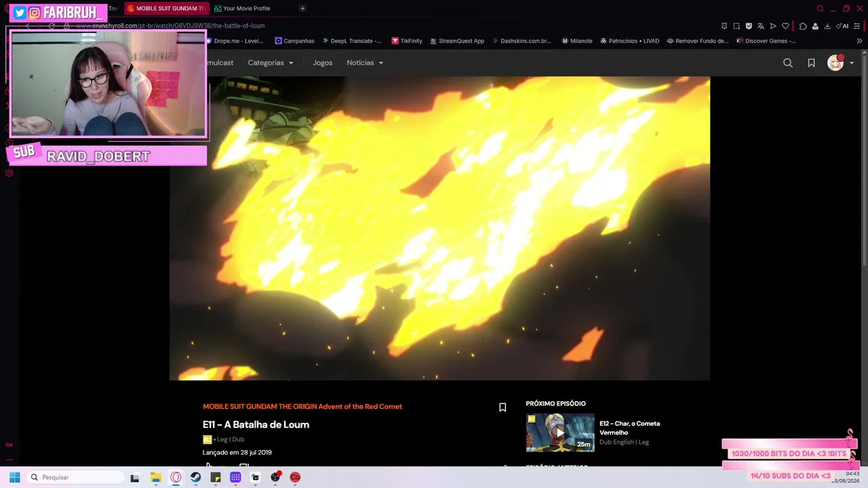Open a new browser tab
The width and height of the screenshot is (868, 488).
302,8
